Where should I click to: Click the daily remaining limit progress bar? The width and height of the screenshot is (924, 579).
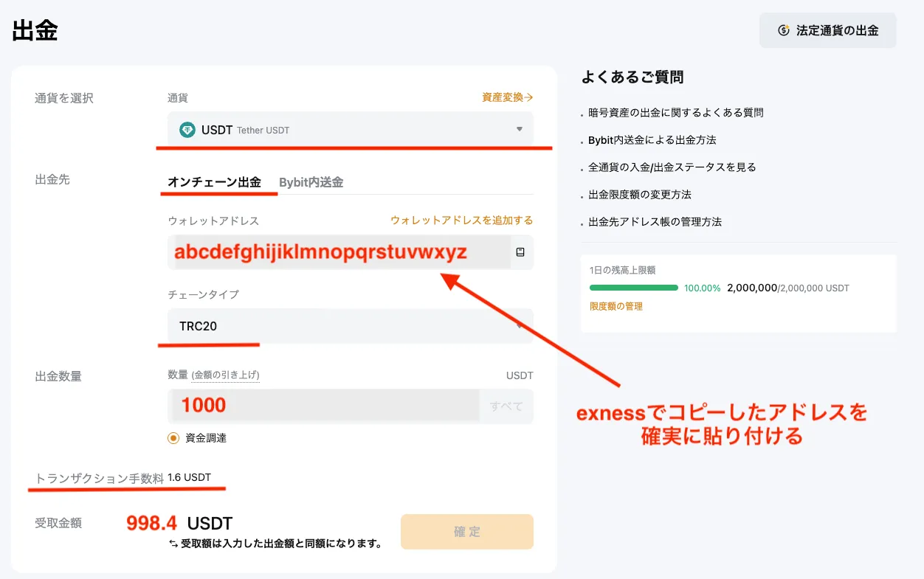pyautogui.click(x=634, y=288)
